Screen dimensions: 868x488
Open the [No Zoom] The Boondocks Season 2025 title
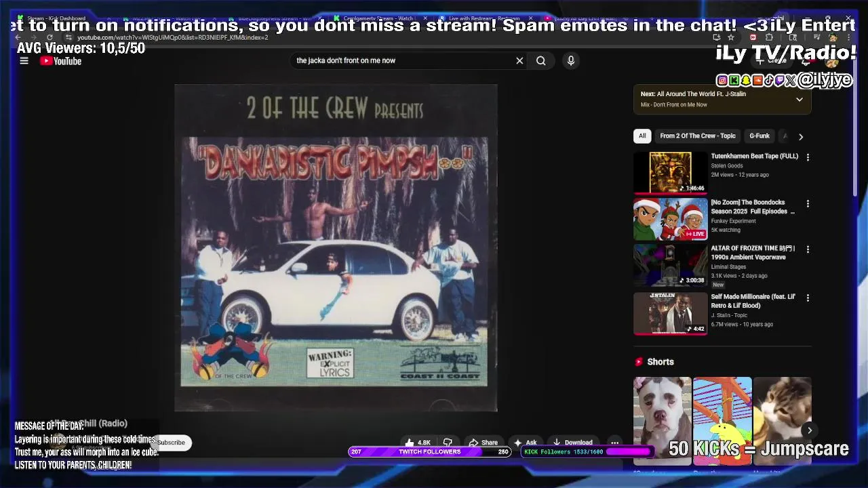pos(753,207)
